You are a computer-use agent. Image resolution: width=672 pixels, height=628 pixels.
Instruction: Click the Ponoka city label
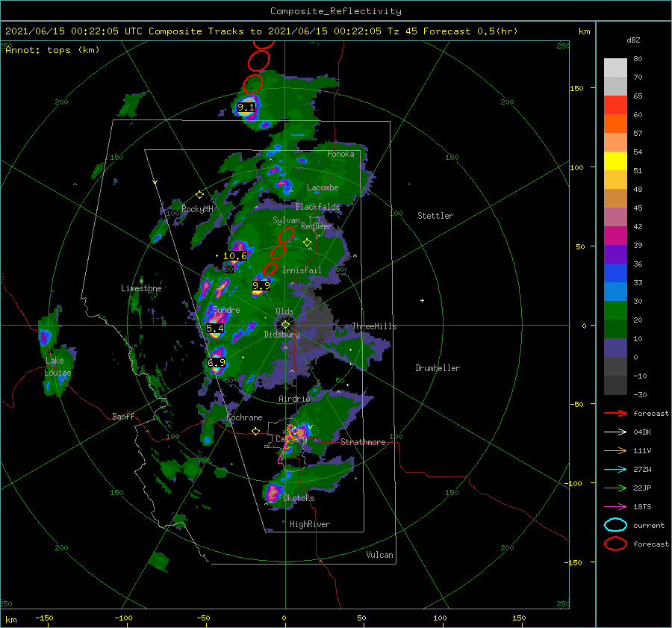[x=340, y=154]
